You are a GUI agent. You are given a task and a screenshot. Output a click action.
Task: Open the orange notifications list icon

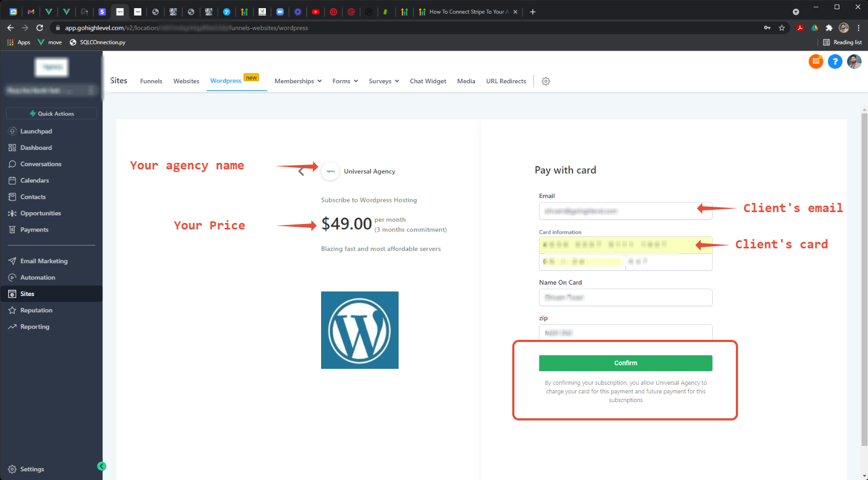[x=816, y=62]
